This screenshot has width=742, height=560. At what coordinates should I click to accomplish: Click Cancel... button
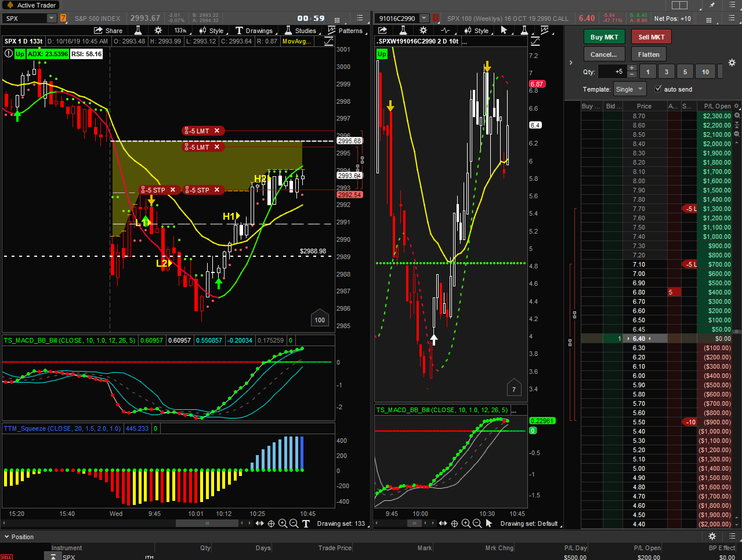(x=604, y=54)
